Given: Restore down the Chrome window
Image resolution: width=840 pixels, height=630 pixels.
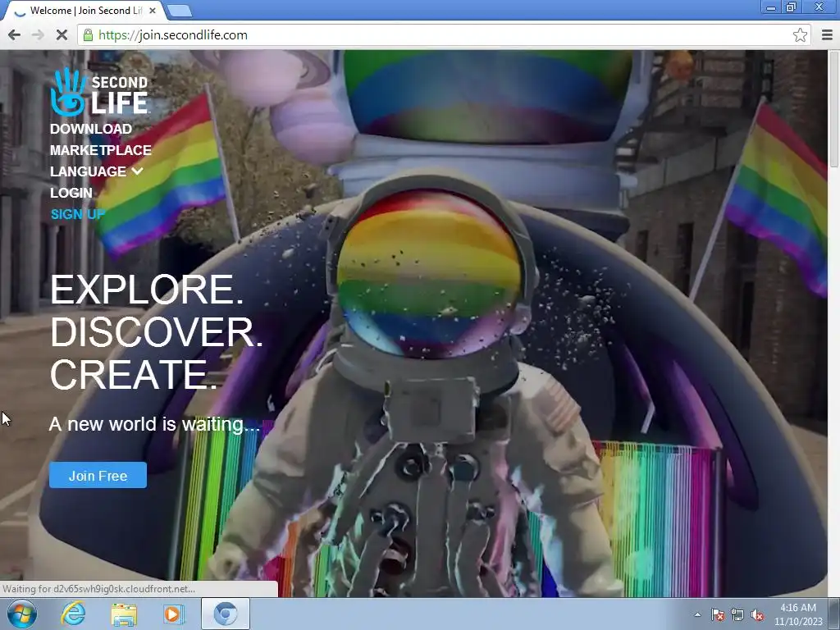Looking at the screenshot, I should tap(791, 7).
